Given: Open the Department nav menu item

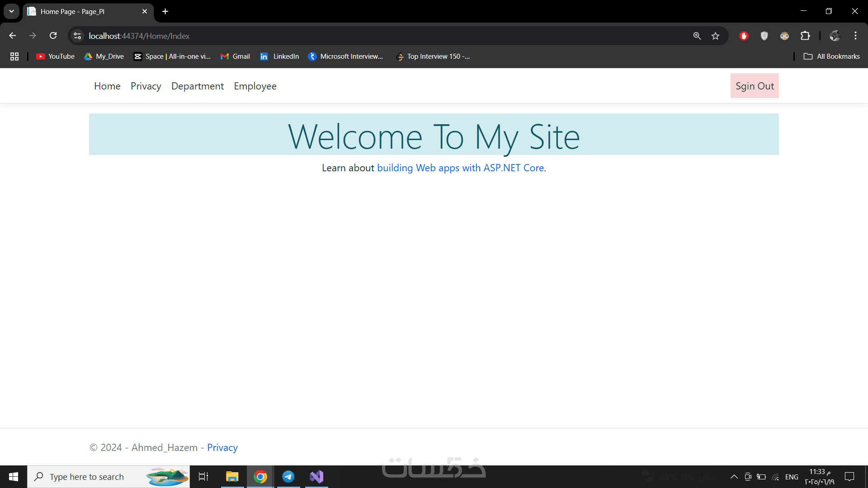Looking at the screenshot, I should 198,86.
